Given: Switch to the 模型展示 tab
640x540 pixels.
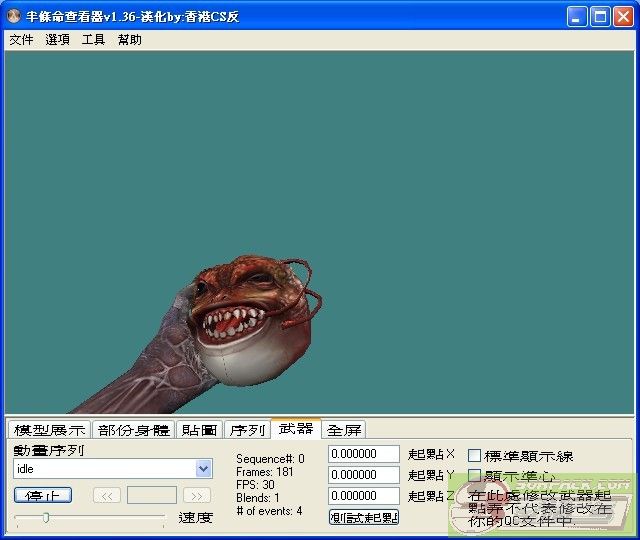Looking at the screenshot, I should (49, 430).
